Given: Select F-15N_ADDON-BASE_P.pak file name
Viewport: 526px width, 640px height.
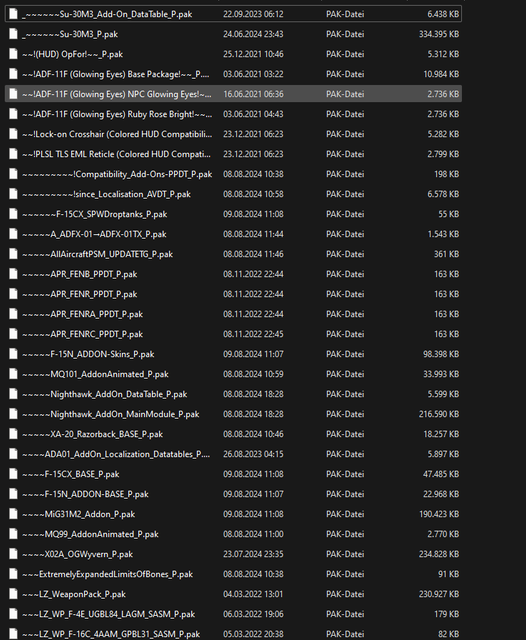Looking at the screenshot, I should tap(85, 494).
